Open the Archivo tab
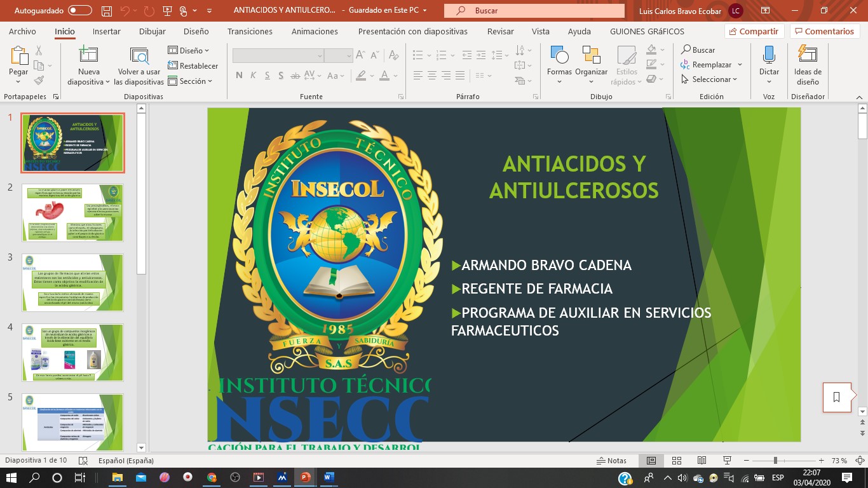Image resolution: width=868 pixels, height=488 pixels. click(22, 31)
